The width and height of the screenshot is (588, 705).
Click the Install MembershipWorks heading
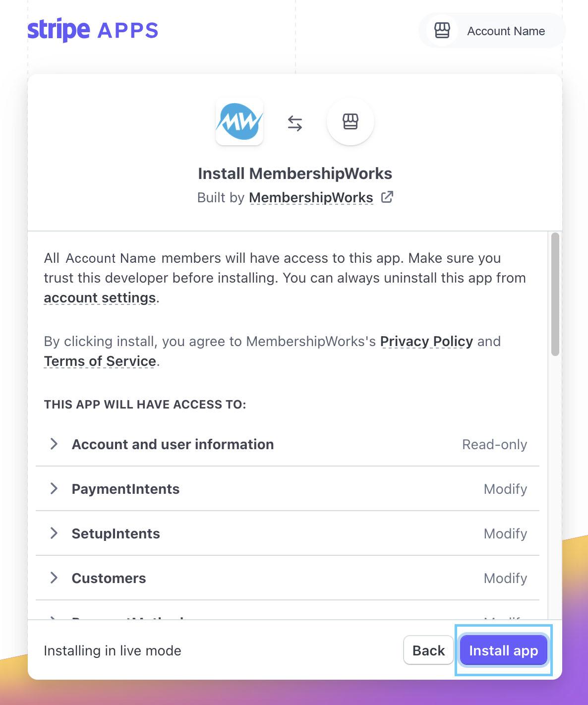tap(295, 174)
